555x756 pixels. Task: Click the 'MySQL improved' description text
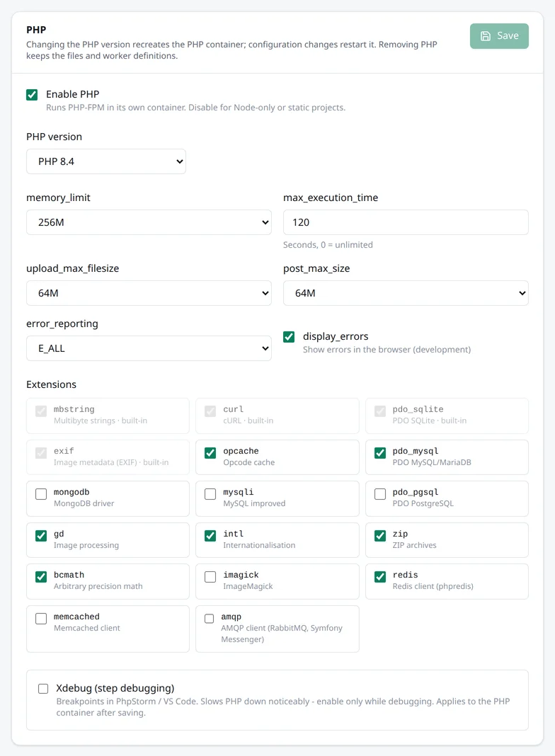(x=254, y=503)
